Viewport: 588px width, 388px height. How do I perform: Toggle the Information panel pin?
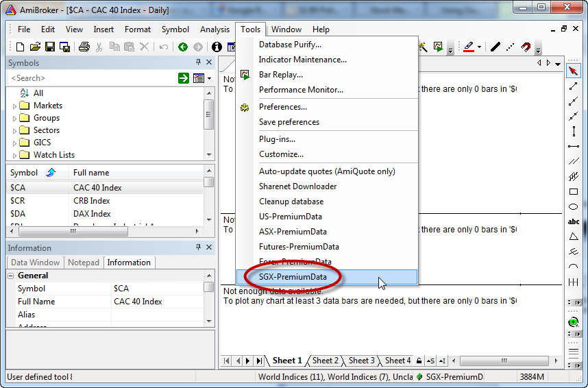198,247
